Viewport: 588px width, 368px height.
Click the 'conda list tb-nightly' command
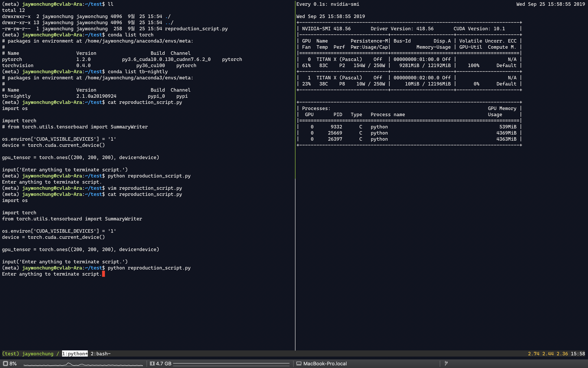click(138, 72)
